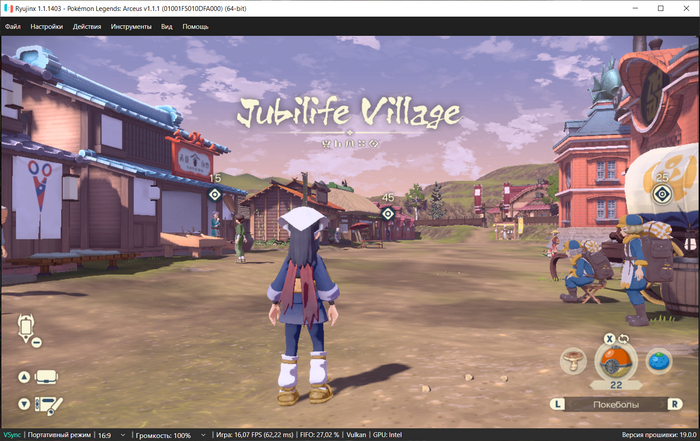
Task: Click the Игра 16,07 FPS status entry
Action: 254,435
